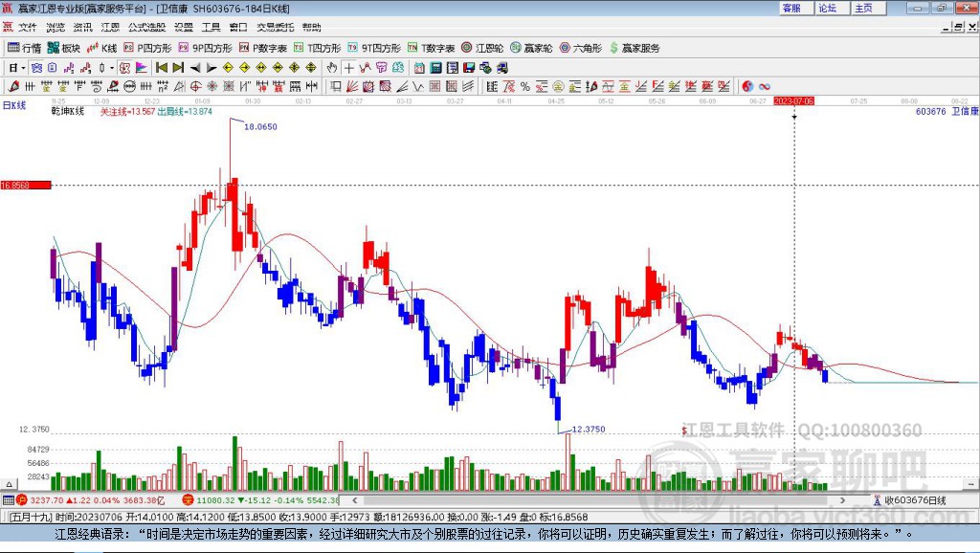Screen dimensions: 980x553
Task: Open the 公式选股 menu
Action: (x=146, y=27)
